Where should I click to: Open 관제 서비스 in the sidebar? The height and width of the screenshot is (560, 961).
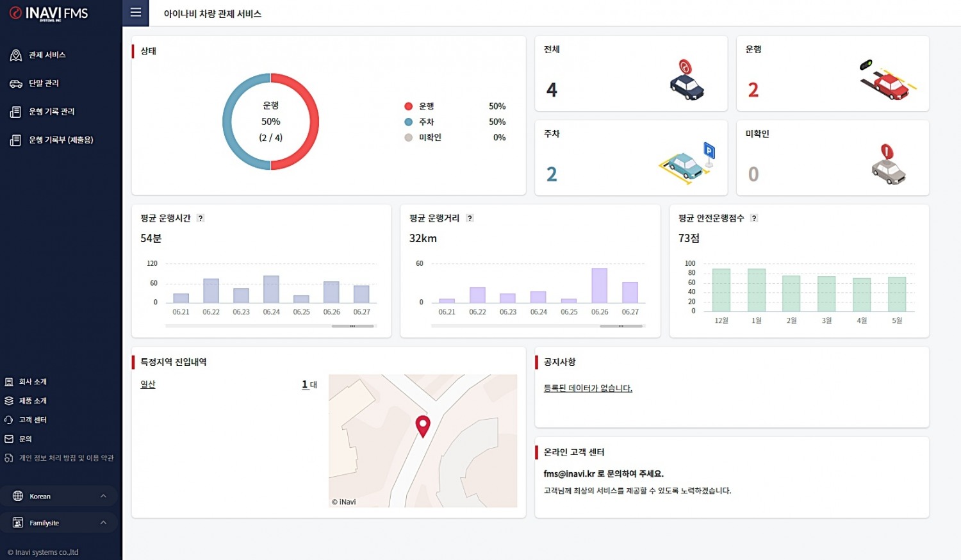(x=47, y=55)
